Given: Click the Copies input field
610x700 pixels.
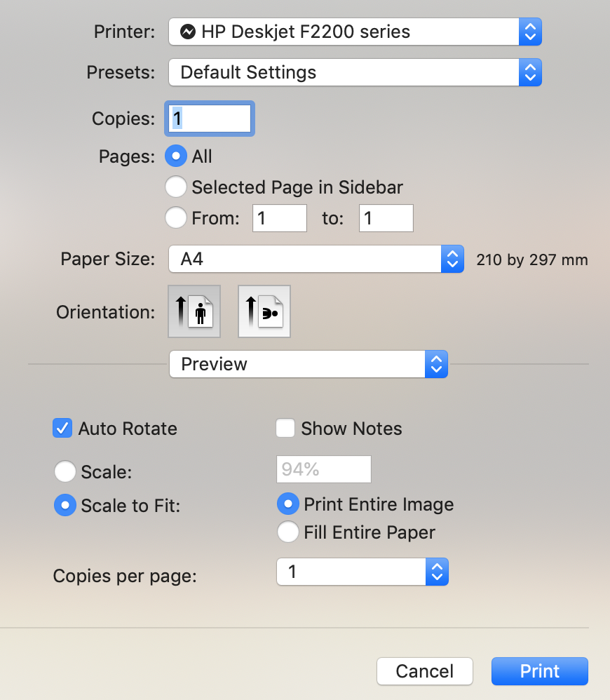Looking at the screenshot, I should [209, 119].
